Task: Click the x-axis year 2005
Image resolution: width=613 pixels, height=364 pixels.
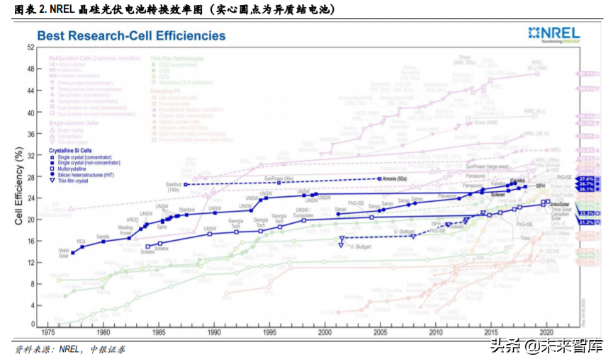Action: tap(381, 332)
